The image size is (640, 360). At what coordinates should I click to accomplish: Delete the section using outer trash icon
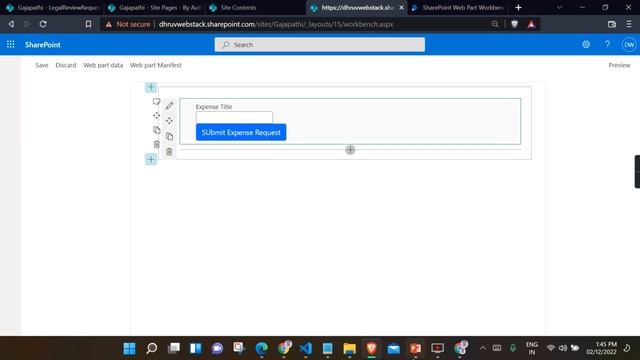click(x=156, y=144)
